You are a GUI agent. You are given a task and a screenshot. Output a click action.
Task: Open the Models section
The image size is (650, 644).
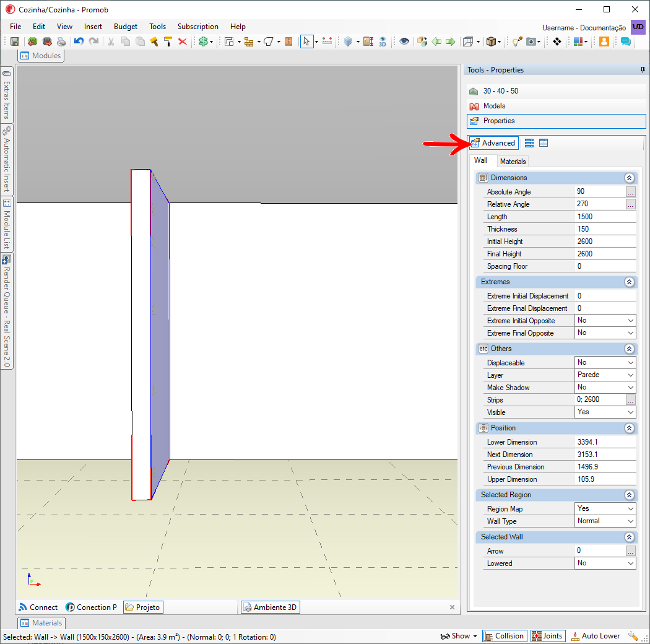click(557, 106)
